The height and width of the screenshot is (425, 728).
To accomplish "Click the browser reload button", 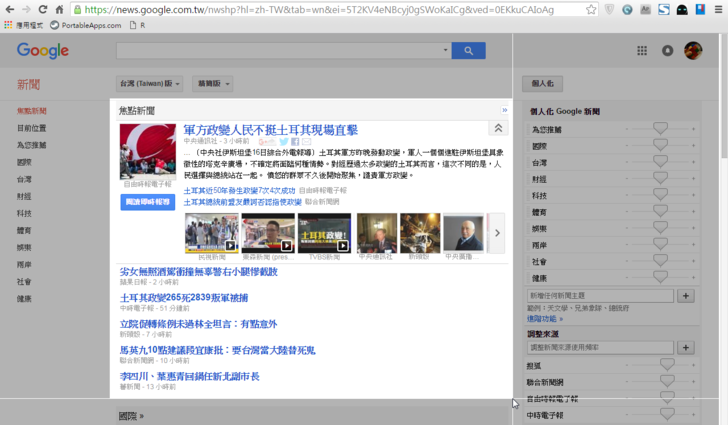I will pos(42,9).
